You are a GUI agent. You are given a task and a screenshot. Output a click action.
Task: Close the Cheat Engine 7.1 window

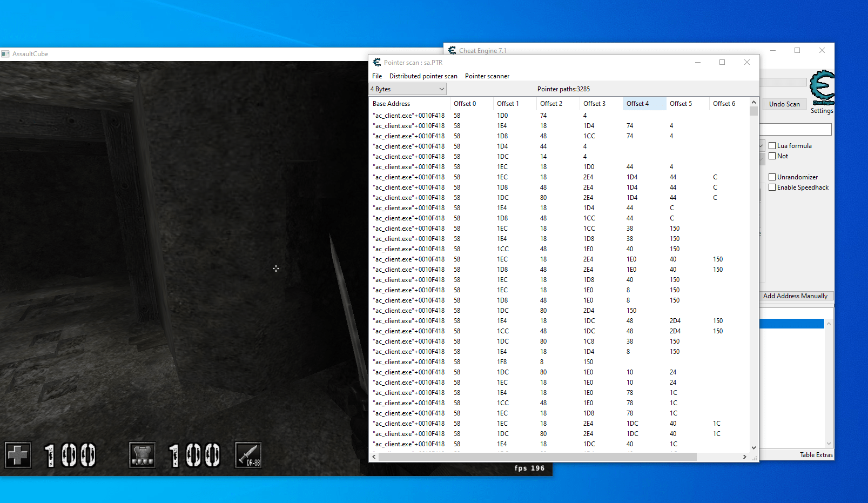(822, 50)
